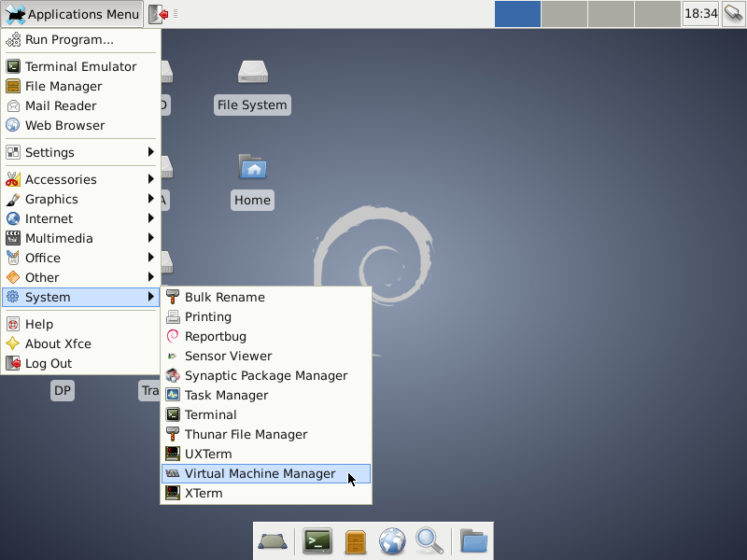Click the Reportbug swirl icon
The height and width of the screenshot is (560, 747).
click(x=173, y=336)
